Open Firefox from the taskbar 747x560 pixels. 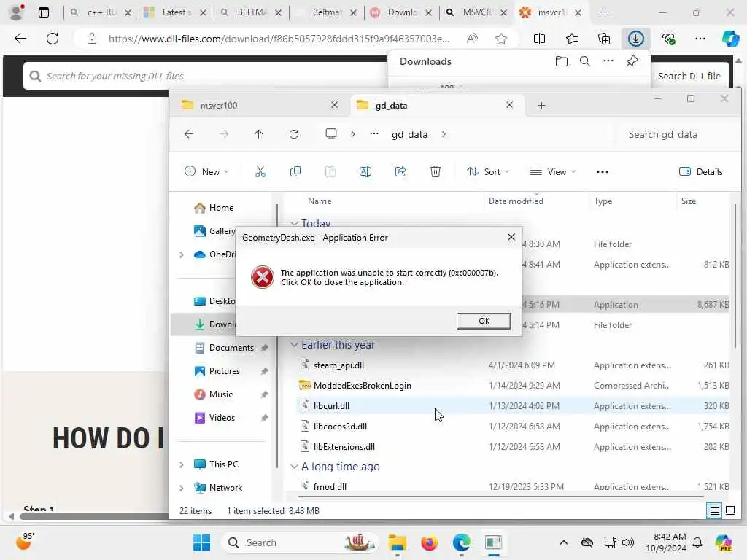[x=429, y=542]
